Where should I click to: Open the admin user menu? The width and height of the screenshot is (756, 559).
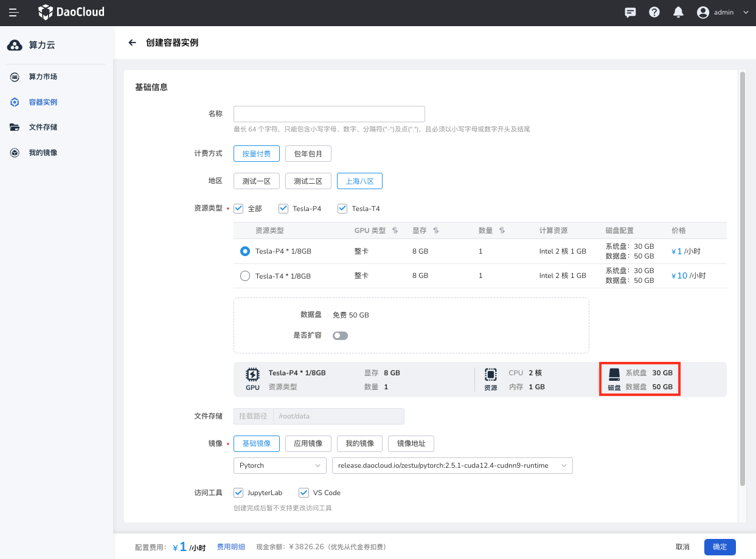(x=723, y=12)
